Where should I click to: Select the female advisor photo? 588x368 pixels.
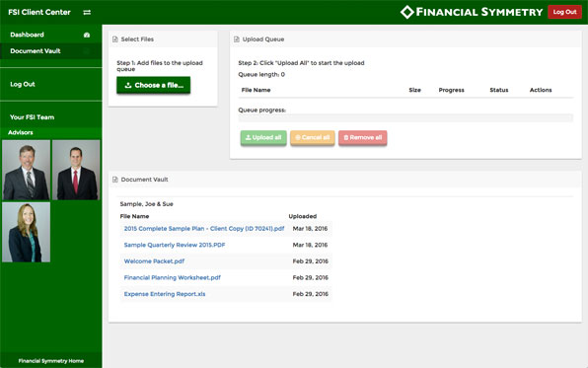(x=27, y=232)
